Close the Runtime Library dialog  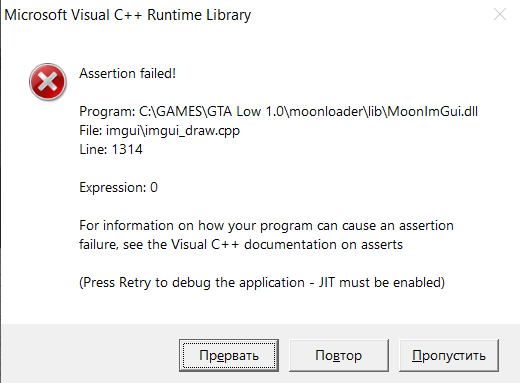500,14
